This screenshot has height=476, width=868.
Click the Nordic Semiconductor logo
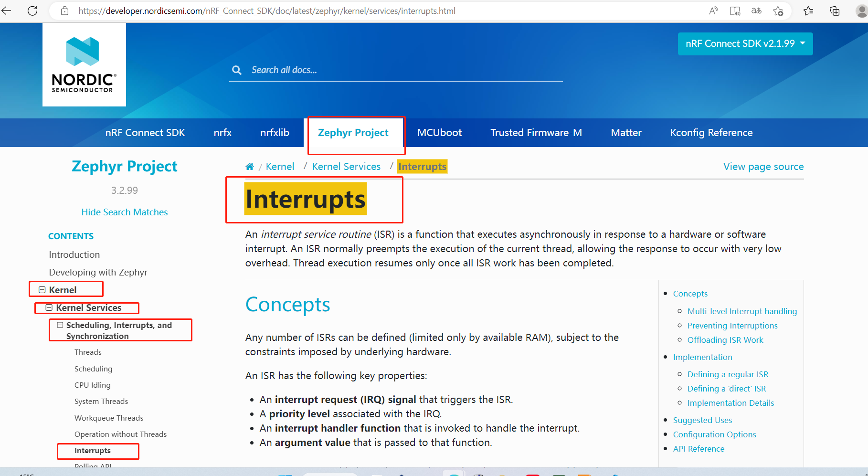[84, 64]
